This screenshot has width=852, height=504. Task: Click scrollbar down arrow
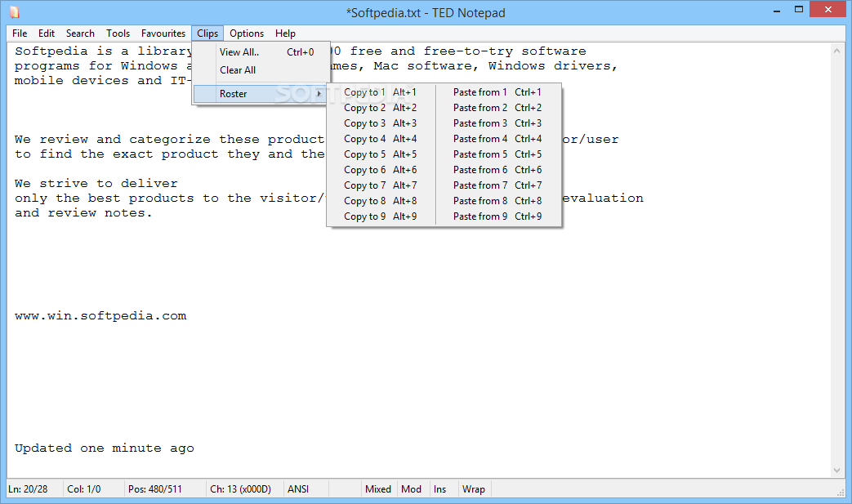(x=836, y=471)
